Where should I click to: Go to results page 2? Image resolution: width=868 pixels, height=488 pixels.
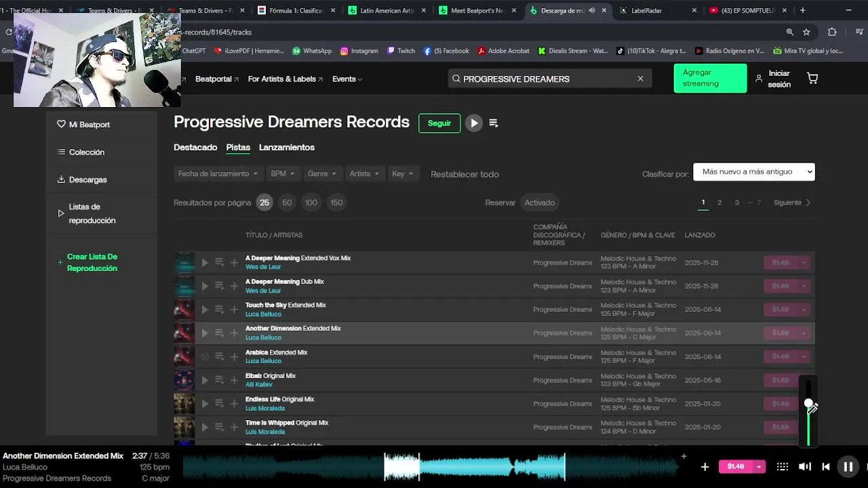[x=719, y=203]
